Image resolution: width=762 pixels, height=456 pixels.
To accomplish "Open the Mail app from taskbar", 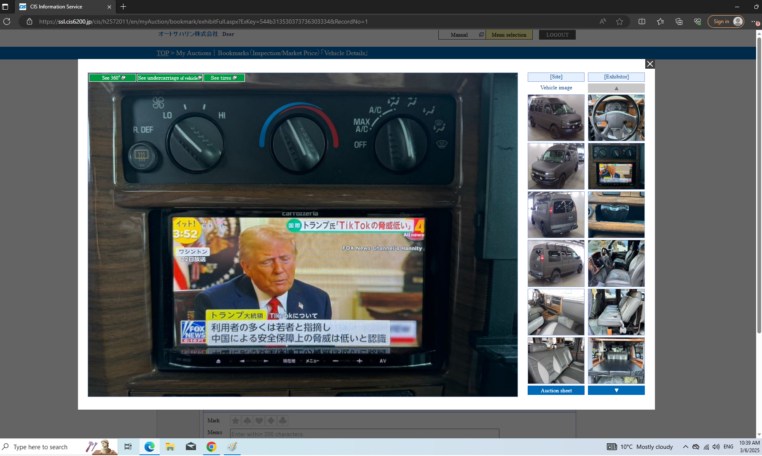I will pos(190,447).
